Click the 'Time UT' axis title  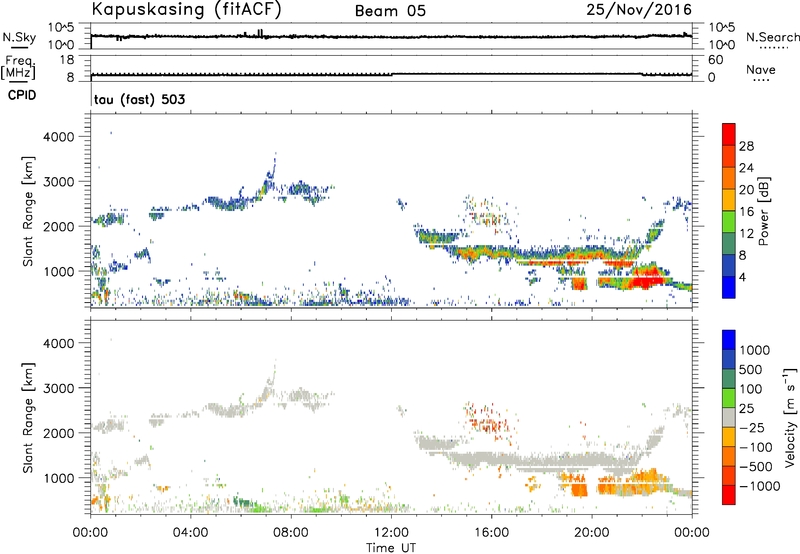[391, 548]
